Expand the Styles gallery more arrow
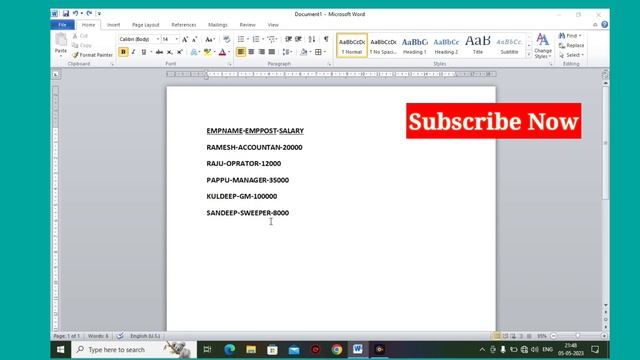 529,54
